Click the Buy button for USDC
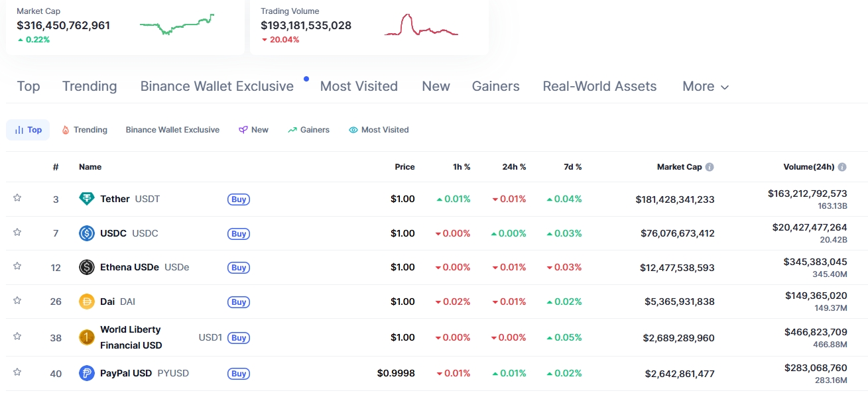The height and width of the screenshot is (393, 868). [238, 233]
